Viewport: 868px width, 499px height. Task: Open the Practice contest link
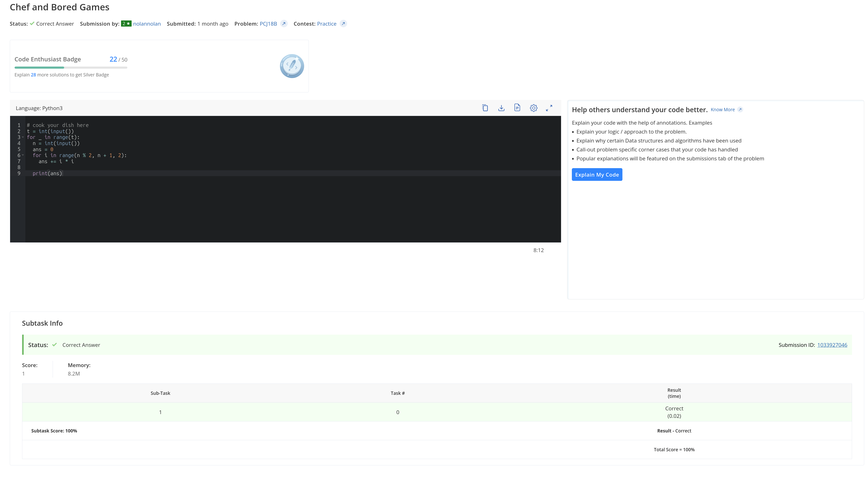point(326,24)
